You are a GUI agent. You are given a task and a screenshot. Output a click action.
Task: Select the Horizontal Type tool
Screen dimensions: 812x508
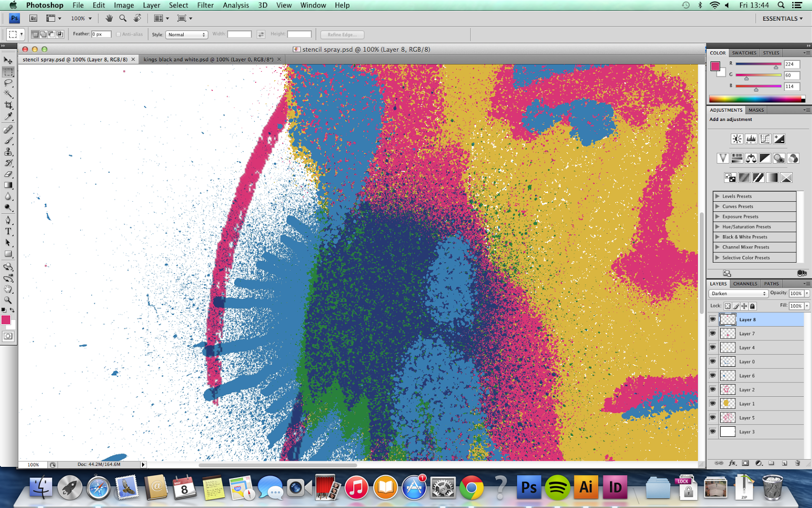coord(9,231)
